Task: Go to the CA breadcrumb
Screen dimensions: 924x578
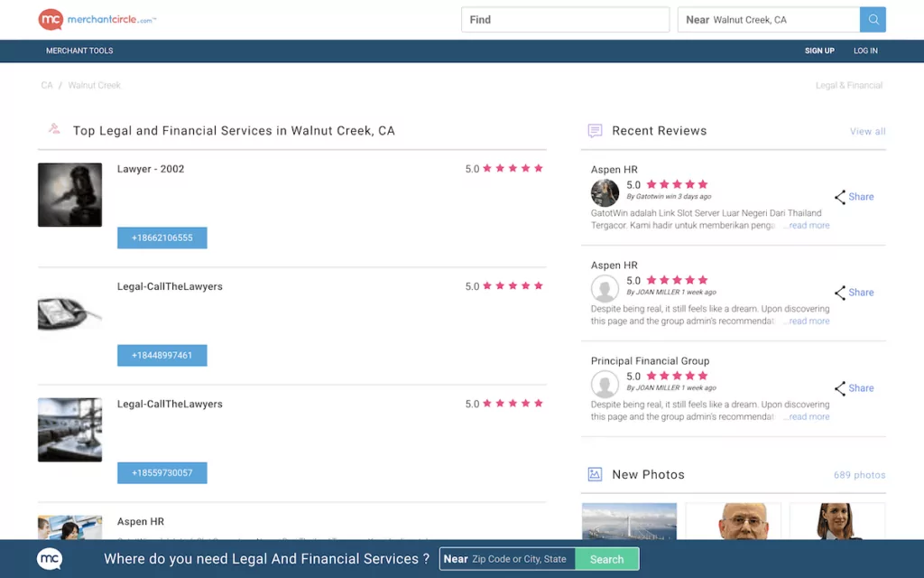Action: (47, 86)
